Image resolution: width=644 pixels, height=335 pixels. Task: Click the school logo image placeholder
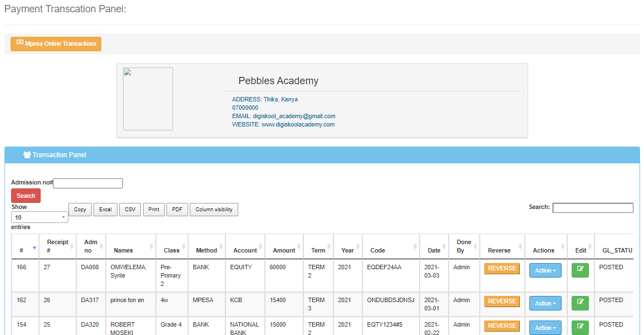click(x=148, y=99)
